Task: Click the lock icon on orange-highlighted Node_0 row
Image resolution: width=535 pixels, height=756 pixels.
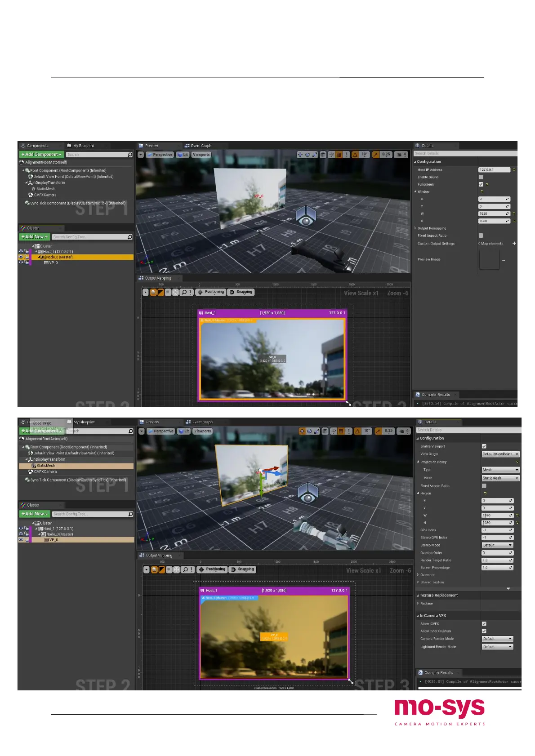Action: tap(27, 257)
